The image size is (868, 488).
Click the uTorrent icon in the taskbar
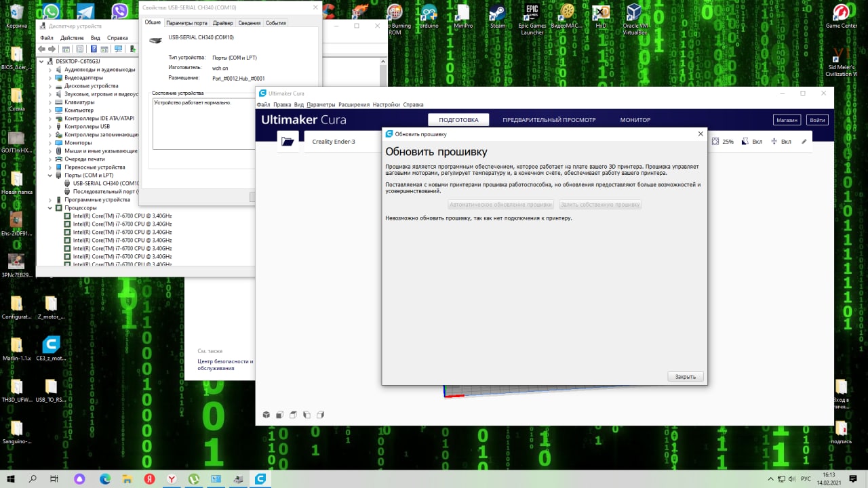[x=194, y=479]
